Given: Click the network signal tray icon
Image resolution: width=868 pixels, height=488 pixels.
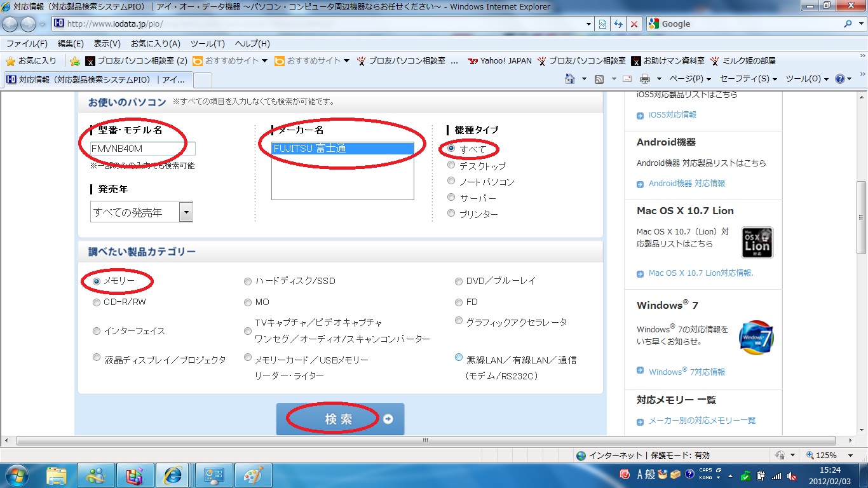Looking at the screenshot, I should [x=776, y=475].
